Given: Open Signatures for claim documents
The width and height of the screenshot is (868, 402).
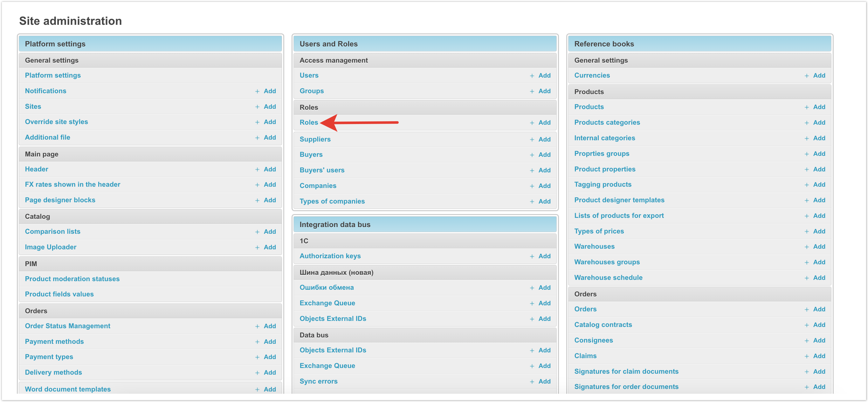Looking at the screenshot, I should [x=626, y=371].
